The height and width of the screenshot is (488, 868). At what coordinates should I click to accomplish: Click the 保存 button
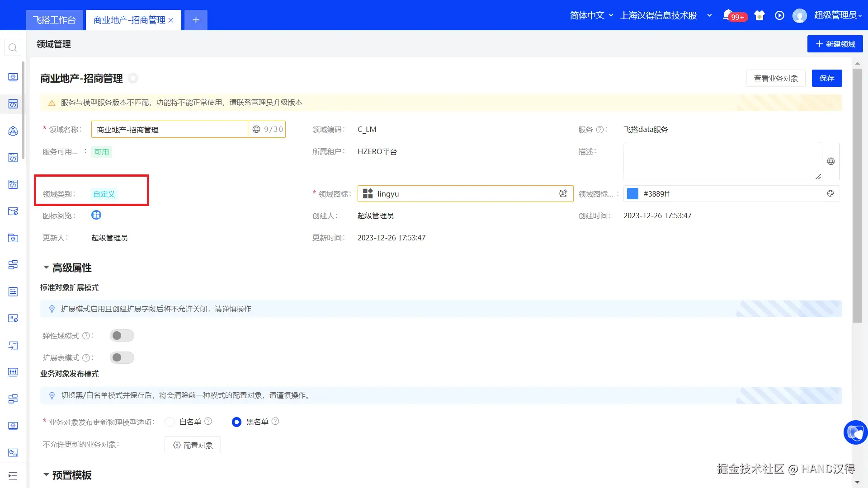point(826,78)
